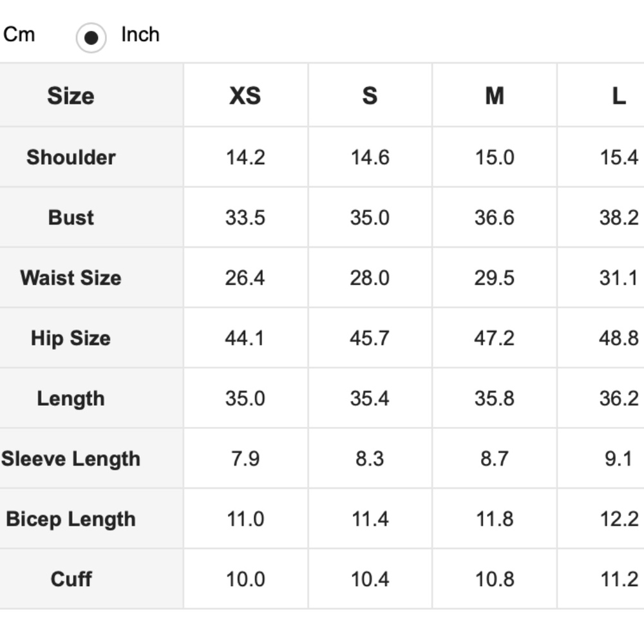The image size is (644, 644).
Task: Click the L waist size value 31.1
Action: click(618, 278)
